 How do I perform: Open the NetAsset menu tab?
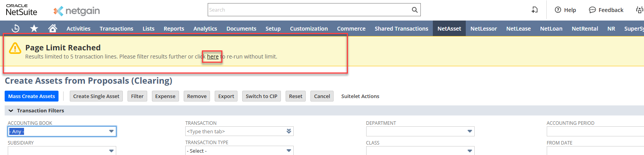coord(449,28)
